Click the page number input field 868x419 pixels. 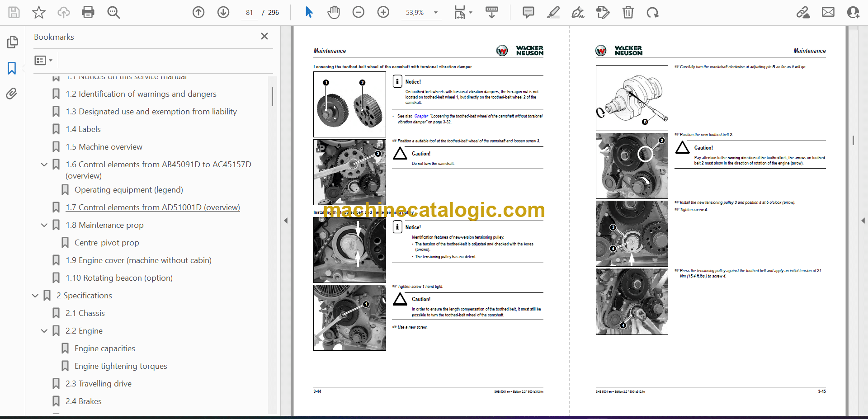249,13
